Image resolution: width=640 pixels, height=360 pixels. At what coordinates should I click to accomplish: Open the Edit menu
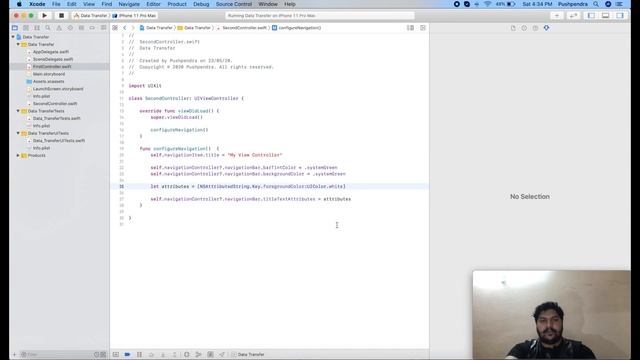(x=71, y=4)
